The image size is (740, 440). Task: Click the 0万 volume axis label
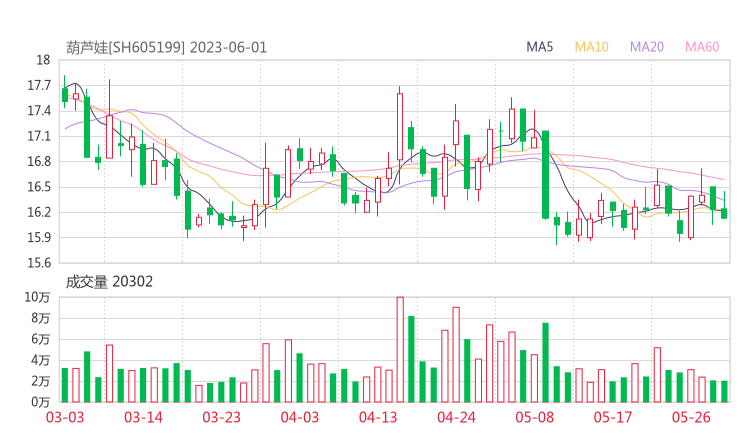[40, 402]
